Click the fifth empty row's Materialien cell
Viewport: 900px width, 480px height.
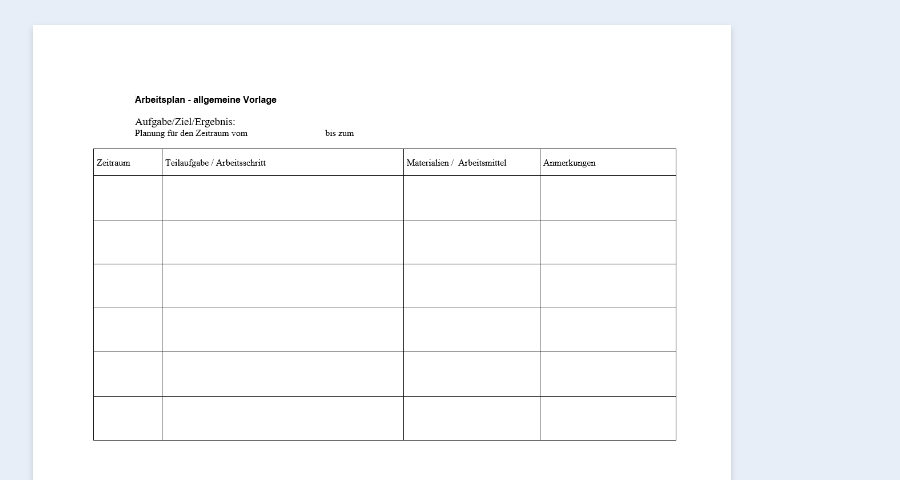[x=472, y=373]
